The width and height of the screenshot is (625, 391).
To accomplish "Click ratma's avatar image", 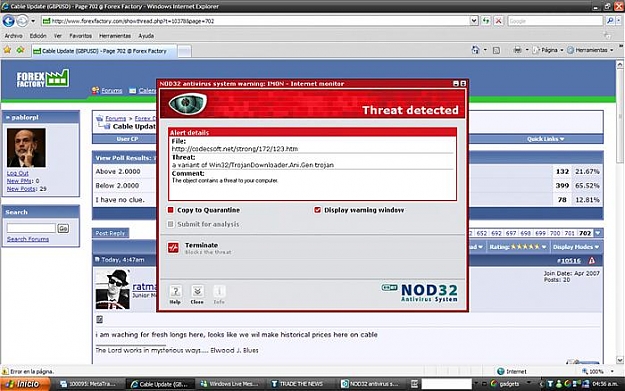I will 113,289.
